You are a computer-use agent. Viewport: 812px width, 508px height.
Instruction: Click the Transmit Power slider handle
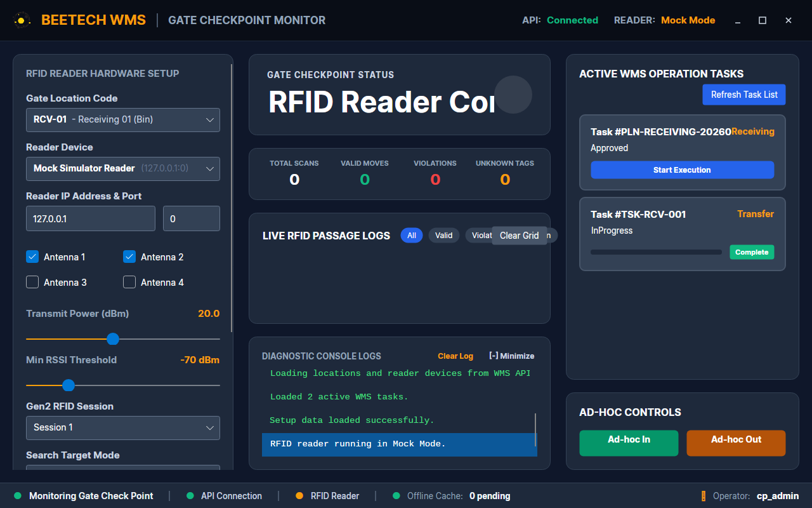point(113,339)
